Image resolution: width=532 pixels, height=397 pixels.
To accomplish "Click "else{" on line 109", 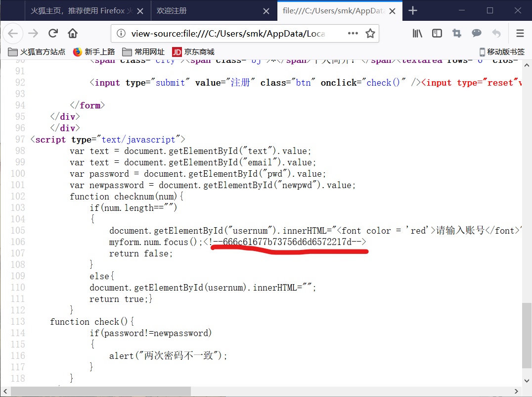I will pos(102,276).
